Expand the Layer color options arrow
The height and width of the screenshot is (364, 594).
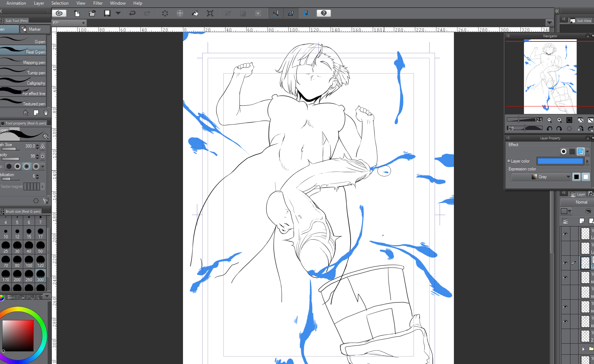tap(587, 161)
